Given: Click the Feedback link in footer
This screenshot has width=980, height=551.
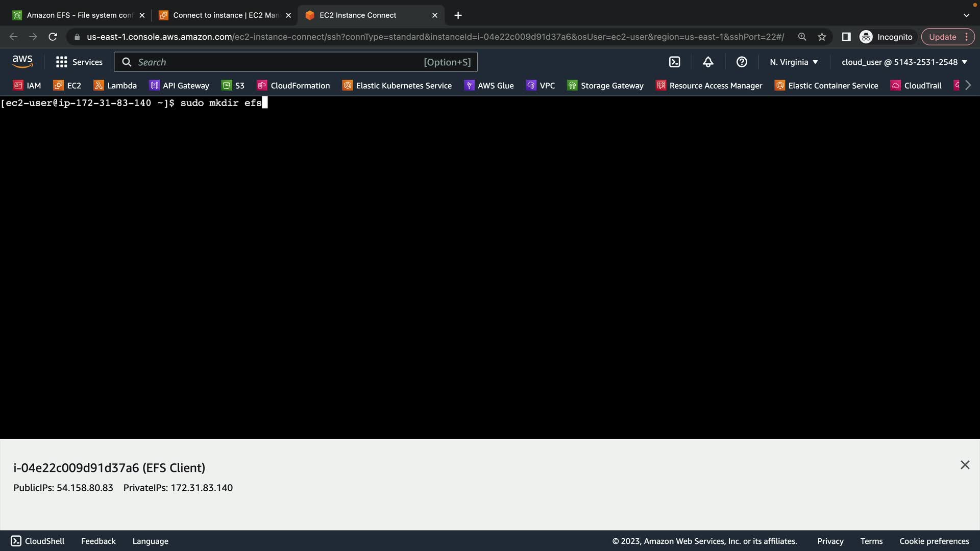Looking at the screenshot, I should pyautogui.click(x=98, y=541).
